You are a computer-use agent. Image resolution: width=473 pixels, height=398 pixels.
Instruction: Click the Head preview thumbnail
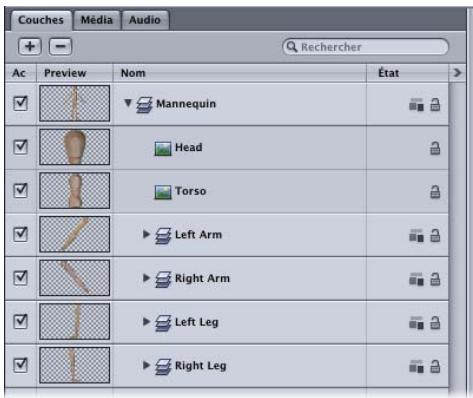75,147
